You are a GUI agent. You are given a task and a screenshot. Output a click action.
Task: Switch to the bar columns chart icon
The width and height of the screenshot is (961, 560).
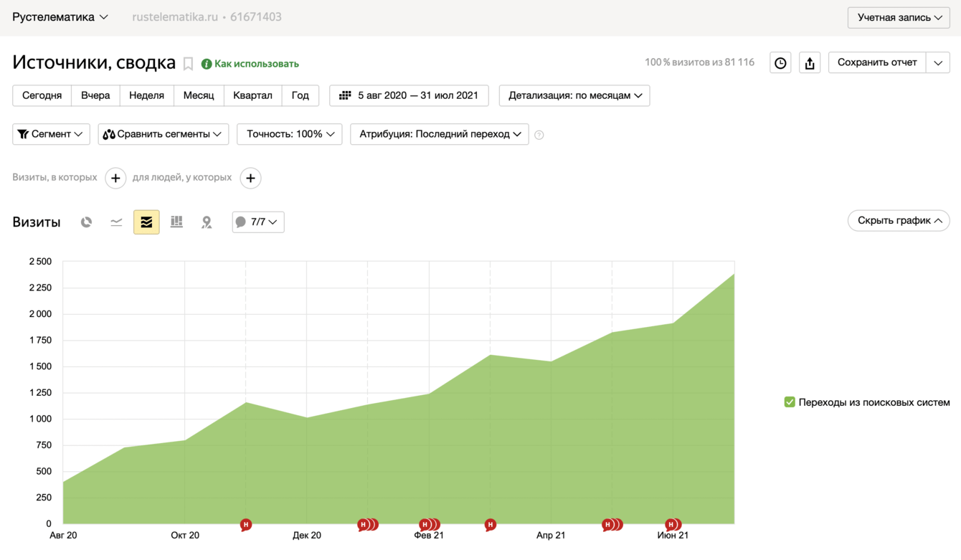pyautogui.click(x=176, y=222)
